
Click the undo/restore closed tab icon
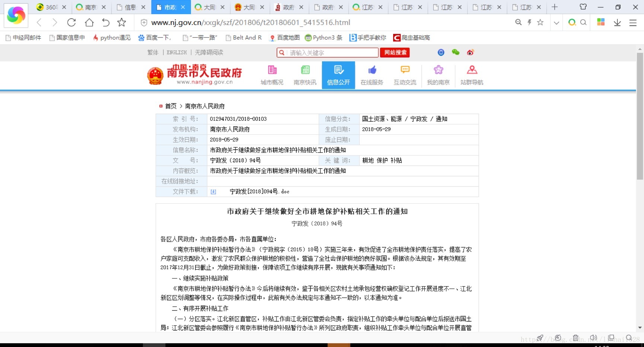click(x=106, y=22)
